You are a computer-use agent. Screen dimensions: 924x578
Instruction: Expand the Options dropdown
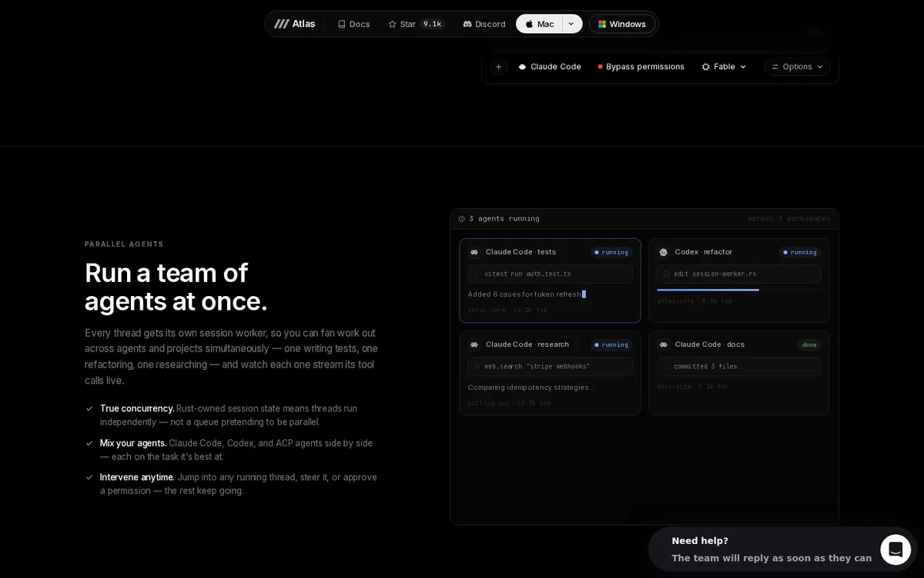pyautogui.click(x=797, y=66)
